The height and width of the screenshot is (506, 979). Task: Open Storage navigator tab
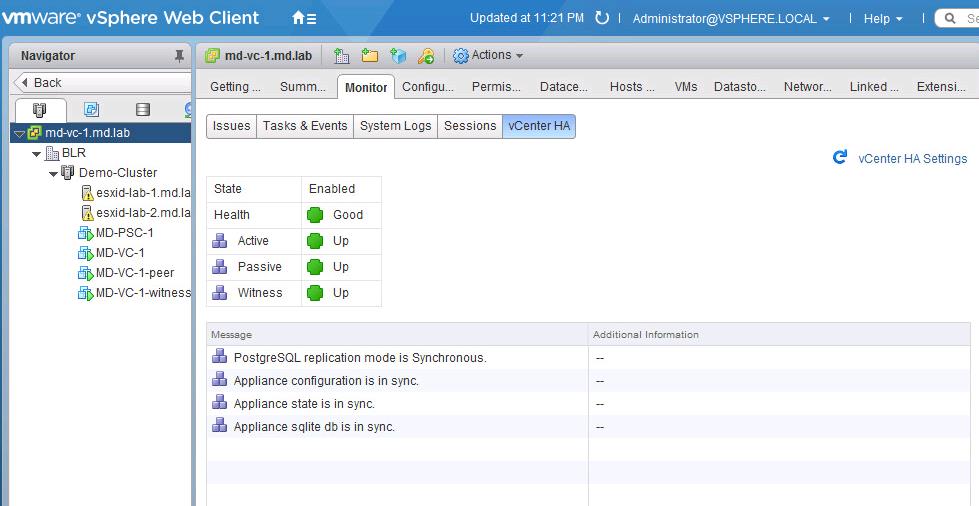tap(143, 110)
